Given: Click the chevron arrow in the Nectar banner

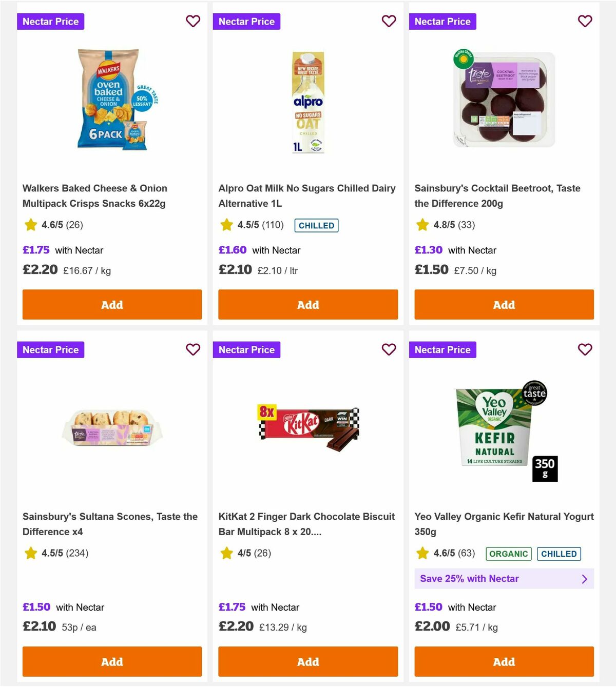Looking at the screenshot, I should (x=584, y=579).
